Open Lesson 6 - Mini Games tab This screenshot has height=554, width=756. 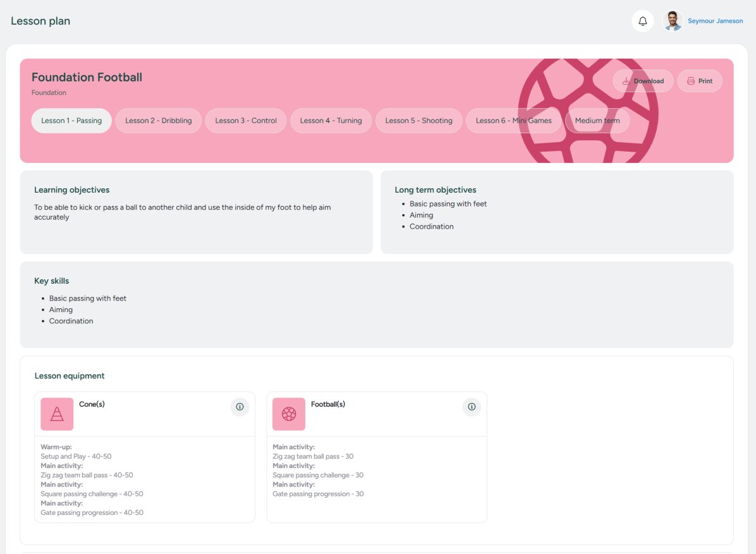pos(513,121)
